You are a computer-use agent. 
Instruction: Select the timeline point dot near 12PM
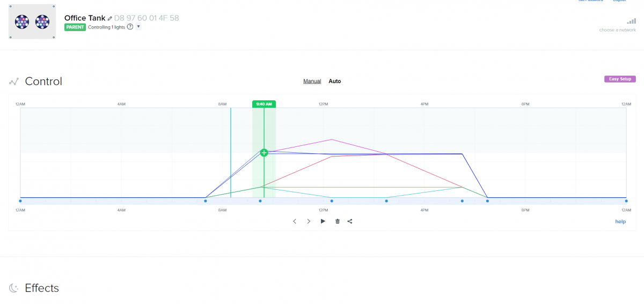click(332, 201)
